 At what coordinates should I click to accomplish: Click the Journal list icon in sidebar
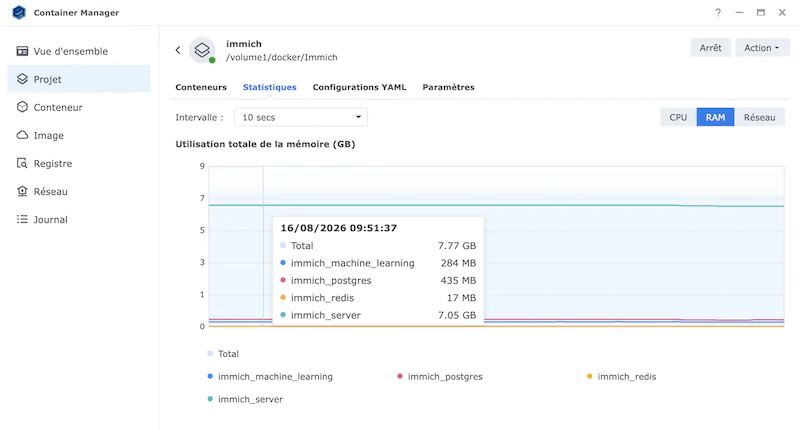pos(22,219)
